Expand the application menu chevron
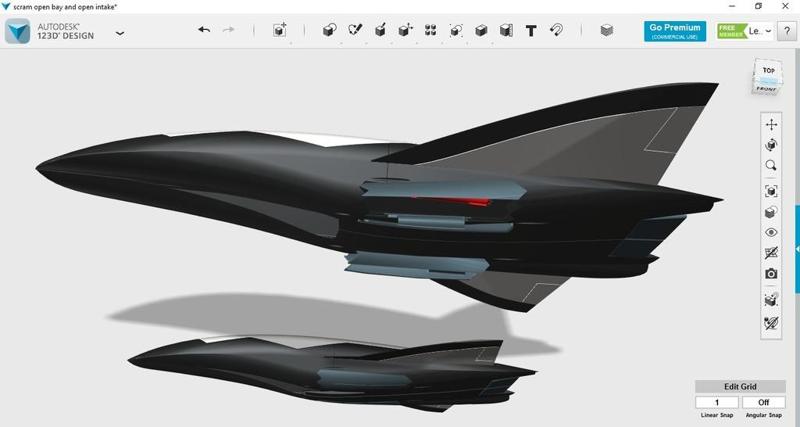 [120, 33]
